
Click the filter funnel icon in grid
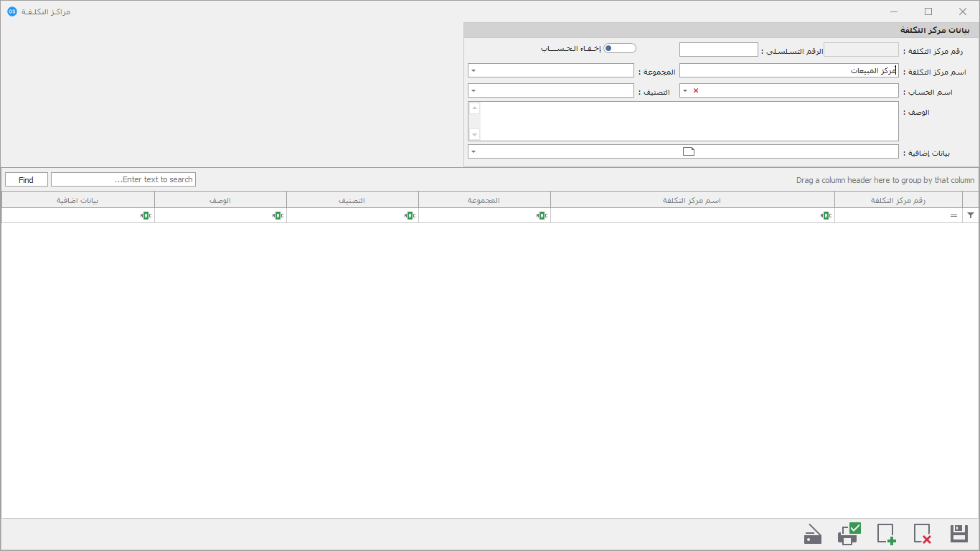tap(971, 215)
